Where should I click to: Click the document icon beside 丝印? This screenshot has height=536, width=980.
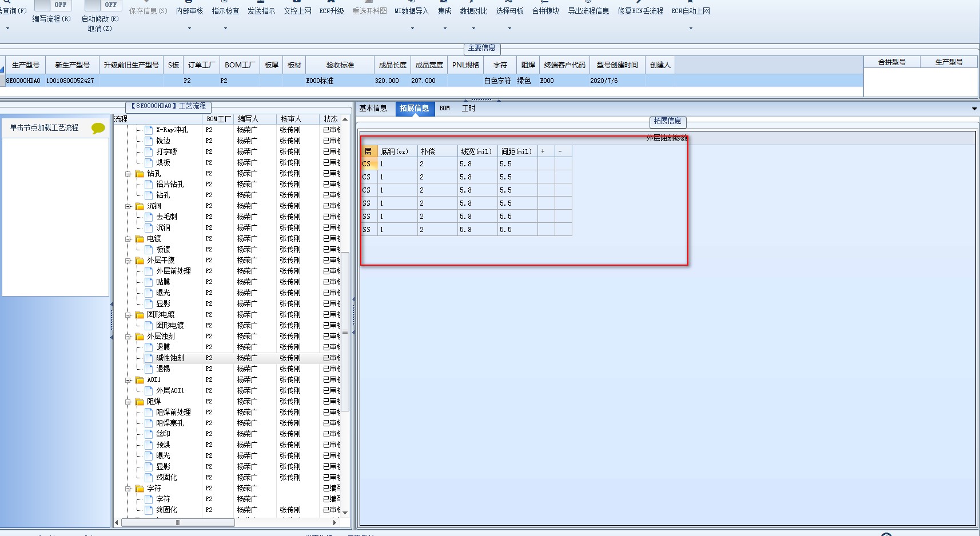pyautogui.click(x=149, y=434)
